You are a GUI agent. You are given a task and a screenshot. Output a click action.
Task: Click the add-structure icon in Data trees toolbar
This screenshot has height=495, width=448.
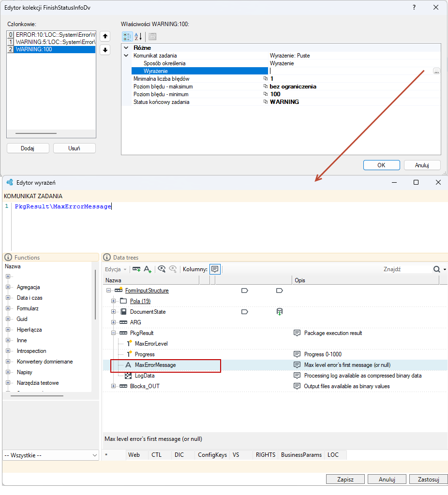pyautogui.click(x=136, y=269)
